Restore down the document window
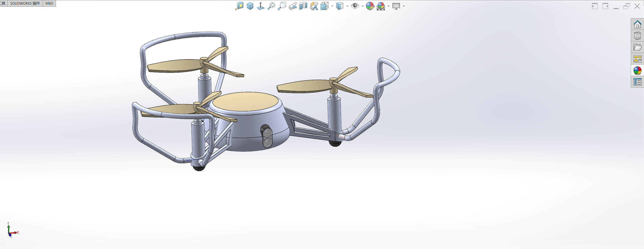The image size is (644, 249). [x=626, y=6]
